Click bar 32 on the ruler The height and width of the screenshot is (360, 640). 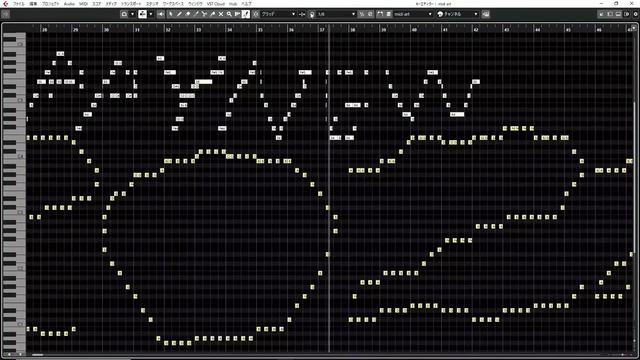[x=168, y=29]
